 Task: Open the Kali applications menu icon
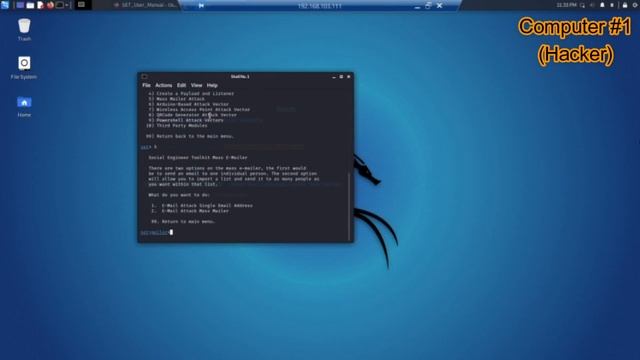pos(5,5)
